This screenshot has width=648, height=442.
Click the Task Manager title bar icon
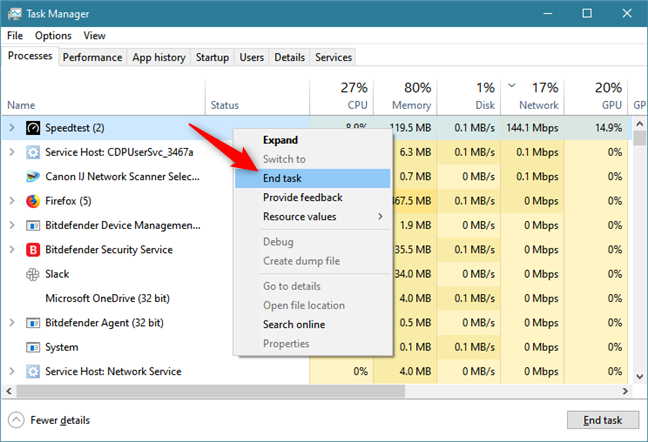pos(14,14)
